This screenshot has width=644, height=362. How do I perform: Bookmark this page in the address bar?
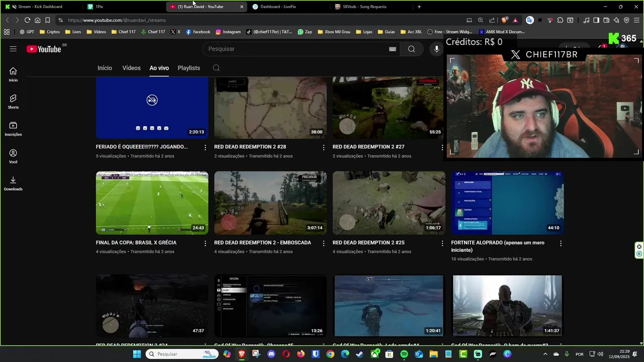click(x=47, y=20)
